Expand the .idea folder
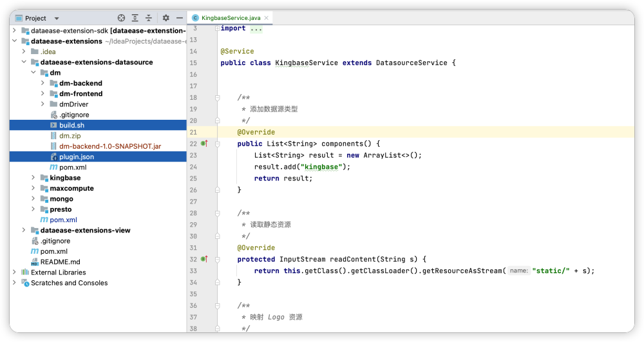The height and width of the screenshot is (342, 644). click(x=24, y=52)
